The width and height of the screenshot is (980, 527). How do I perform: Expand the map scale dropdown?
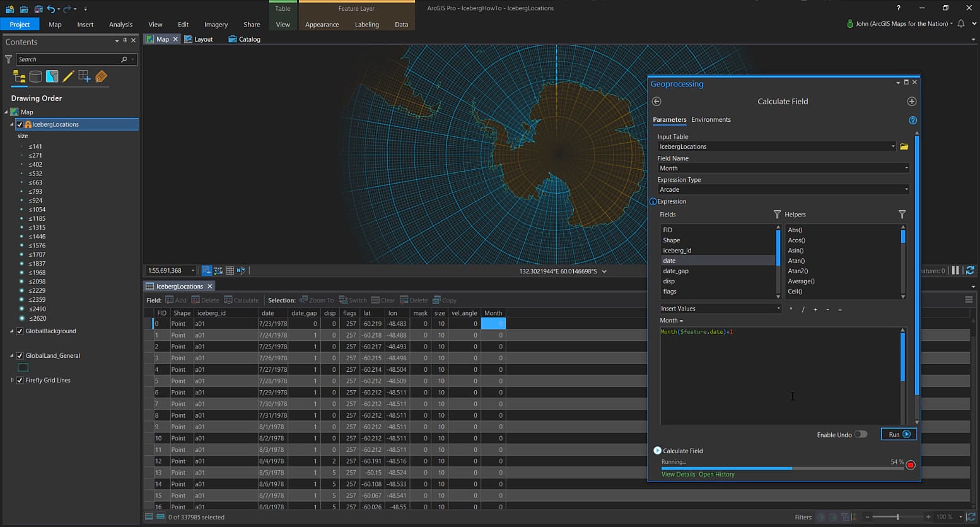pos(193,271)
